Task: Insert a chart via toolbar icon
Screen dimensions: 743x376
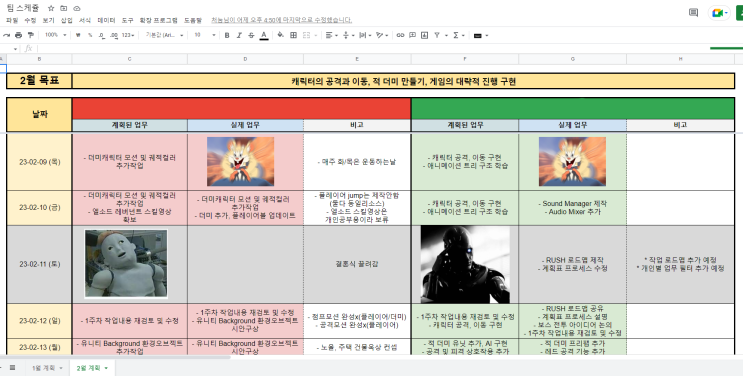Action: (425, 35)
